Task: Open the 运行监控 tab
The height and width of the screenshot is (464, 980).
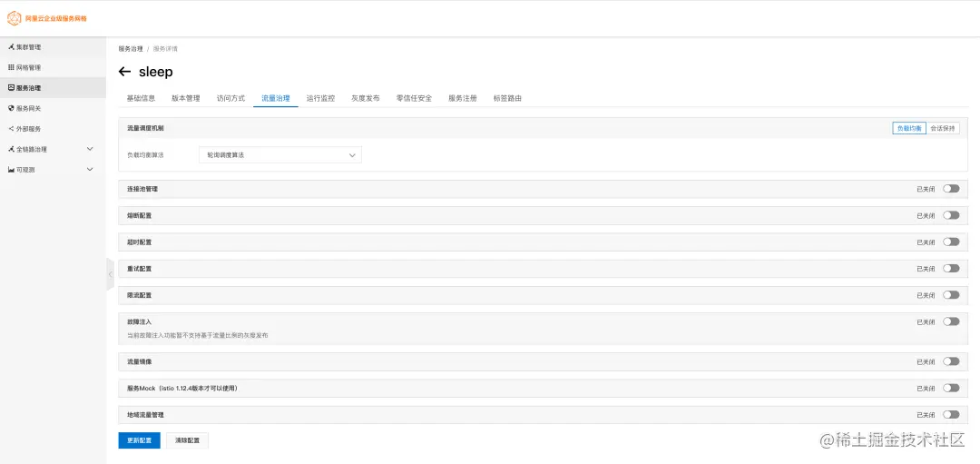Action: pyautogui.click(x=320, y=98)
